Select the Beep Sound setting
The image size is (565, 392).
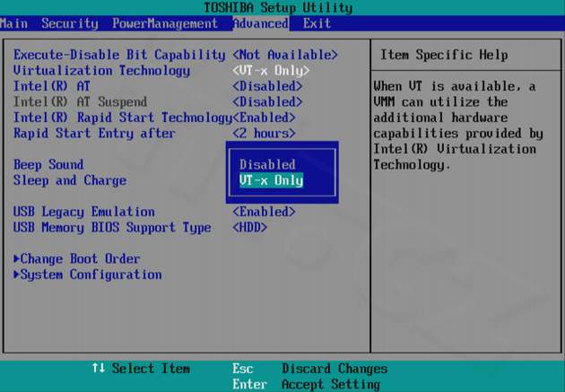[48, 165]
